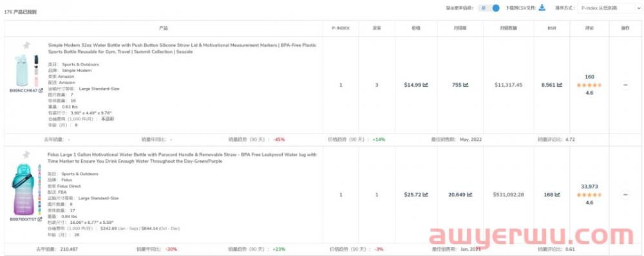Image resolution: width=644 pixels, height=256 pixels.
Task: Open Fidus Large 1 Gallon bottle title
Action: 182,158
